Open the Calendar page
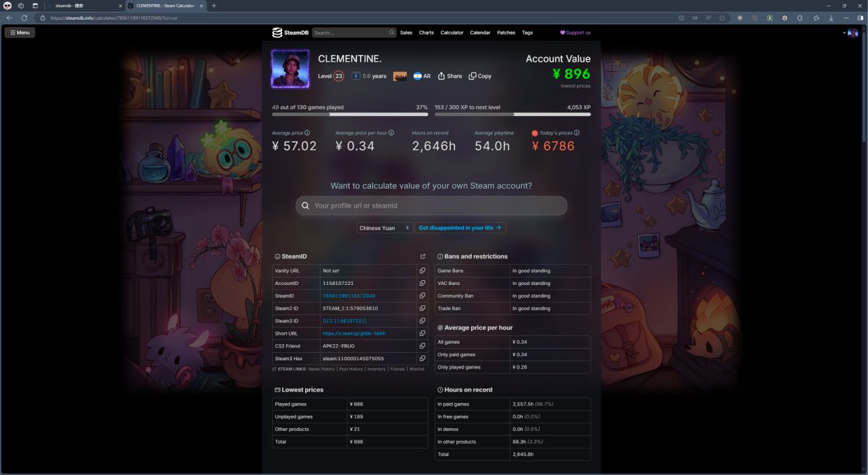Screen dimensions: 868x475 (480, 33)
